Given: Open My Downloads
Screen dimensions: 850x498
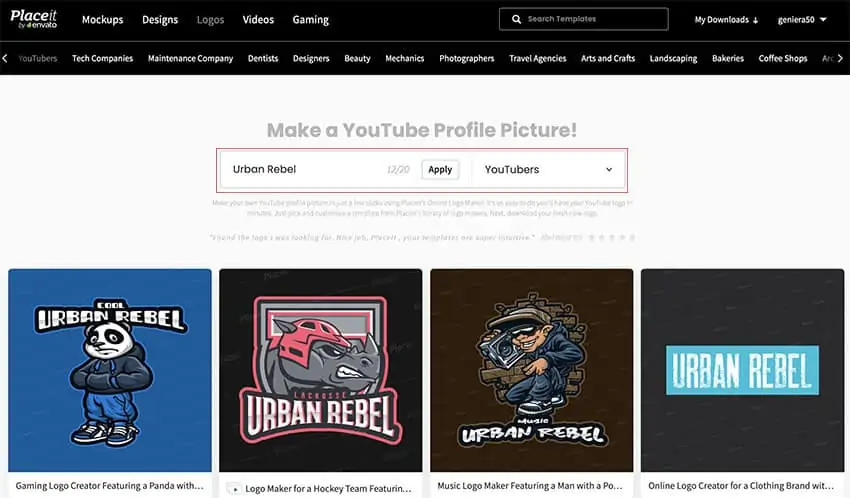Looking at the screenshot, I should click(726, 20).
